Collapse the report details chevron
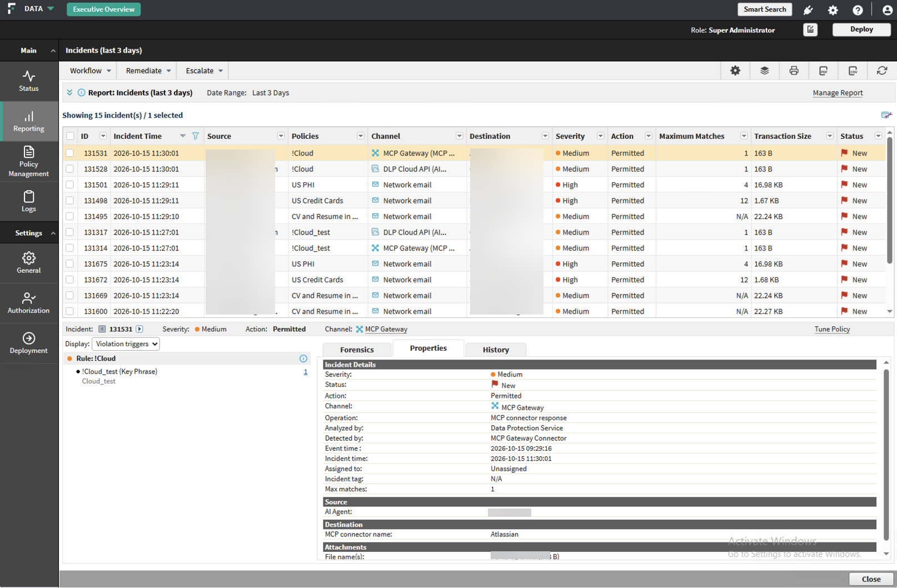The image size is (897, 588). coord(69,93)
